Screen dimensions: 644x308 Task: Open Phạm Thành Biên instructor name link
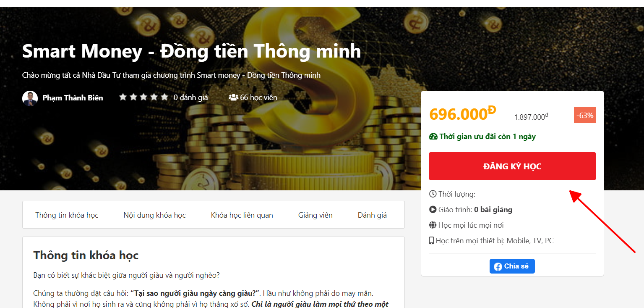73,98
